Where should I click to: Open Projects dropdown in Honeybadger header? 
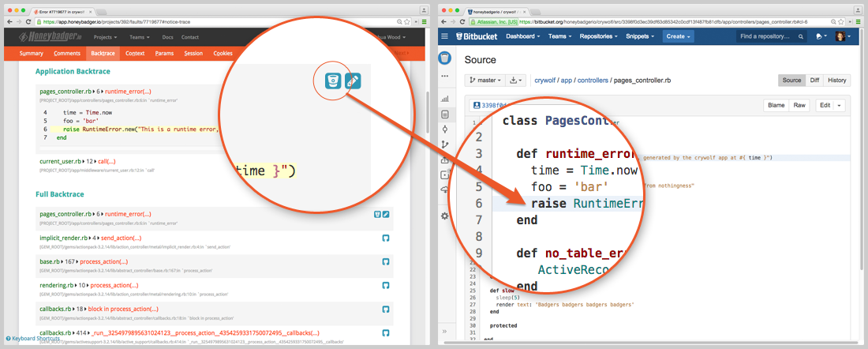click(105, 37)
